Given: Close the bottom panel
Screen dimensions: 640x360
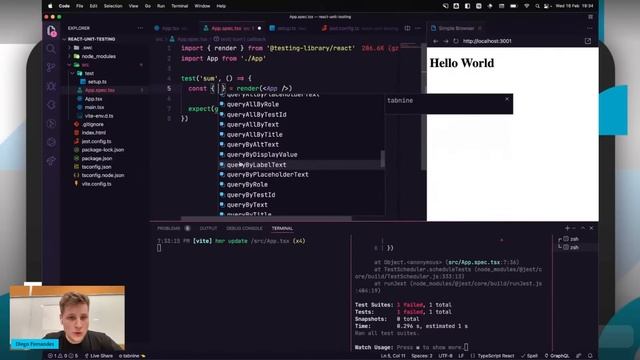Looking at the screenshot, I should point(591,228).
